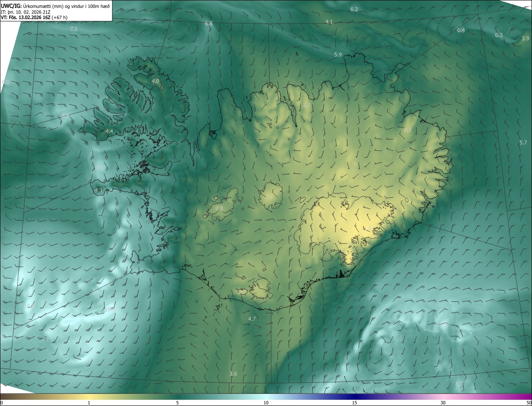
Task: Click the 2.8 label on the glacier
Action: (219, 208)
